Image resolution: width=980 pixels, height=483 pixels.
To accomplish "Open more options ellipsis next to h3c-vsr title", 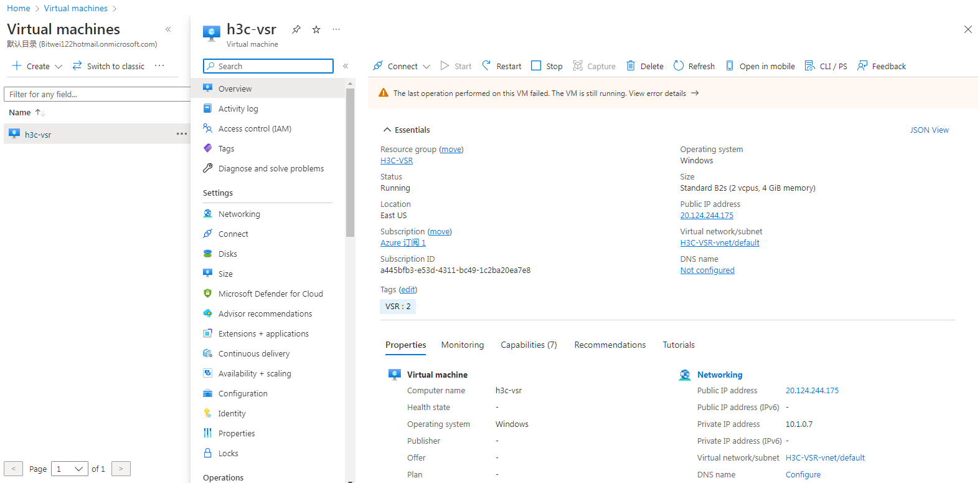I will 336,29.
